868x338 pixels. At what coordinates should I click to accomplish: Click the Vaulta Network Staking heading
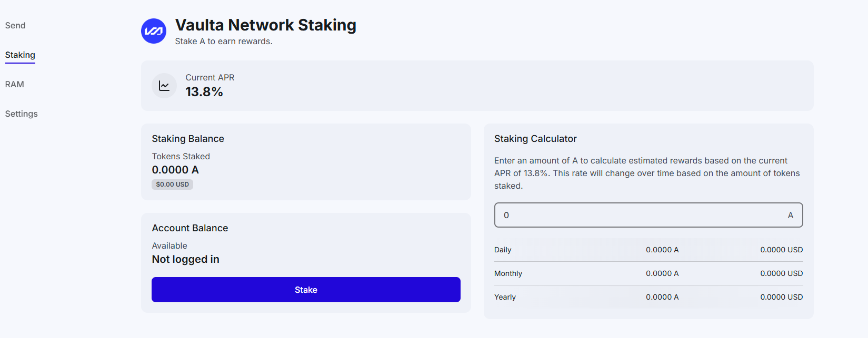(x=265, y=25)
